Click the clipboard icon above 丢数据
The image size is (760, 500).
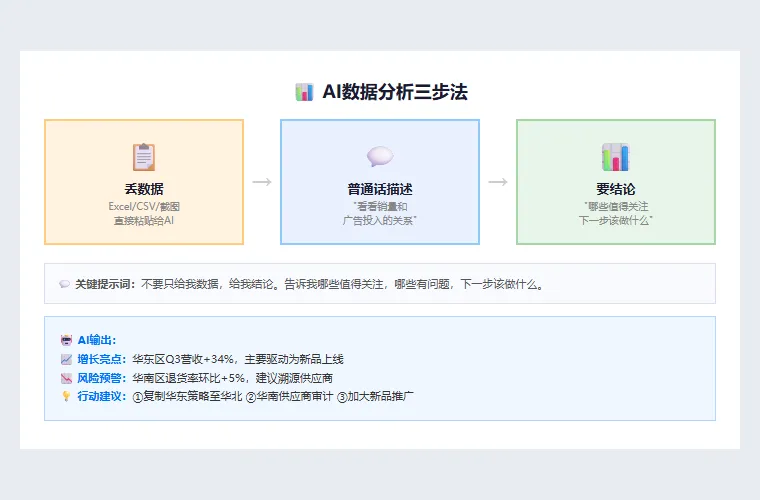(144, 157)
